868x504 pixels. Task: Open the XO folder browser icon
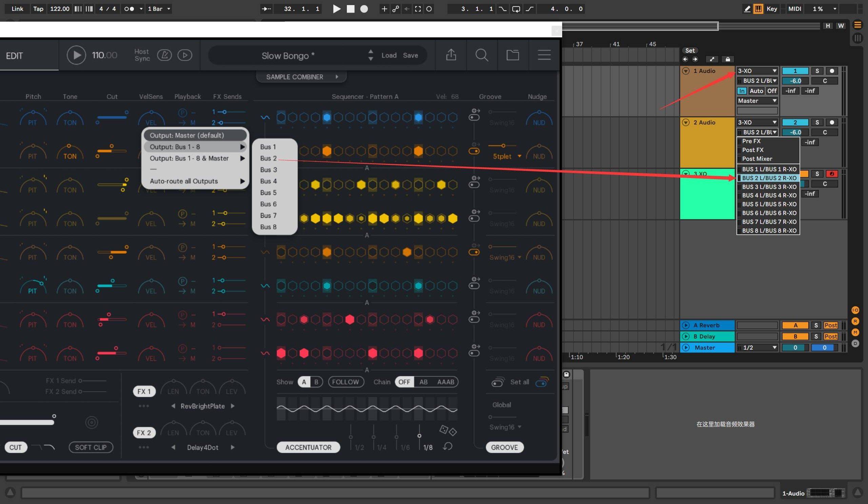pos(513,55)
